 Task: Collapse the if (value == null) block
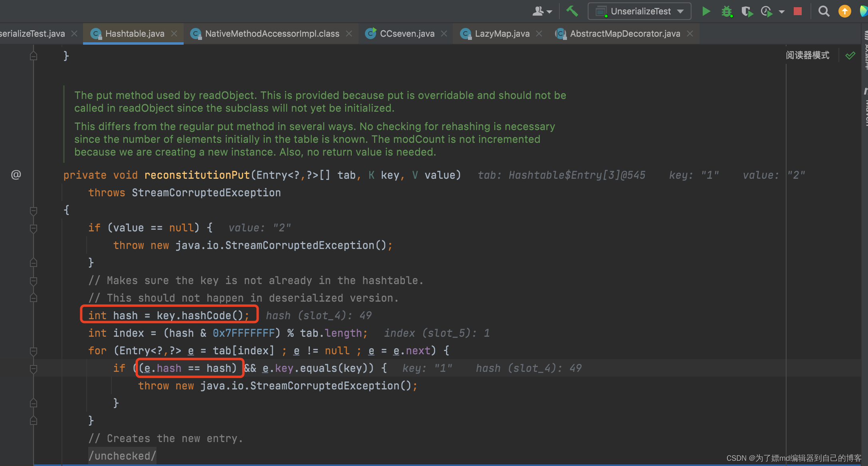click(x=34, y=228)
